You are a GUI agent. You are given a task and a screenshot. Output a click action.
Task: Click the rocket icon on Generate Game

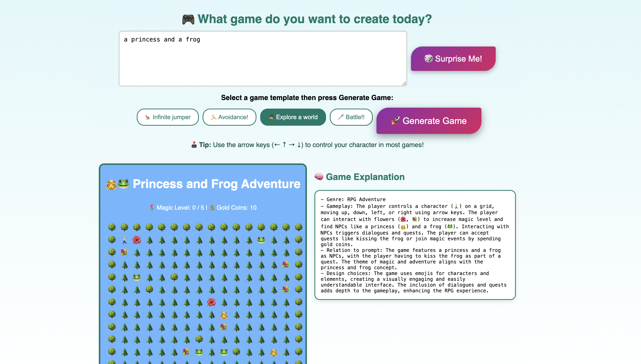pos(396,121)
